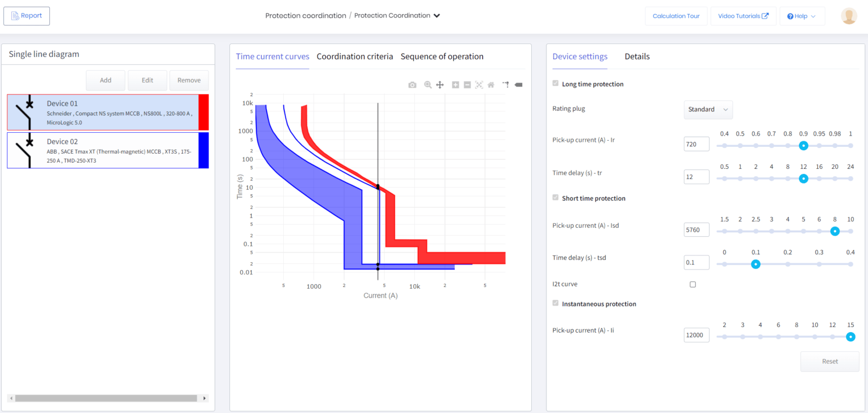Activate the Zoom tool on the chart

427,84
